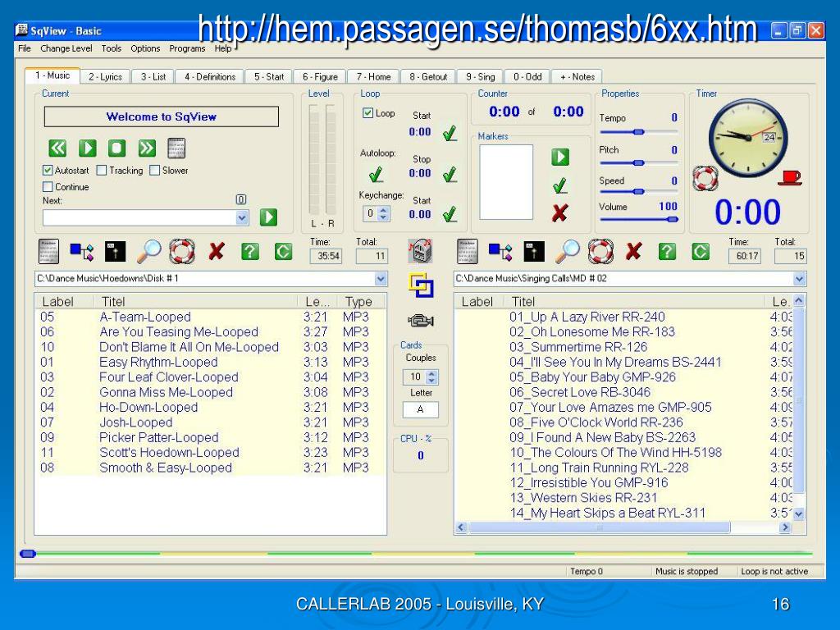Add a marker with the green checkmark
The width and height of the screenshot is (840, 630).
coord(560,185)
